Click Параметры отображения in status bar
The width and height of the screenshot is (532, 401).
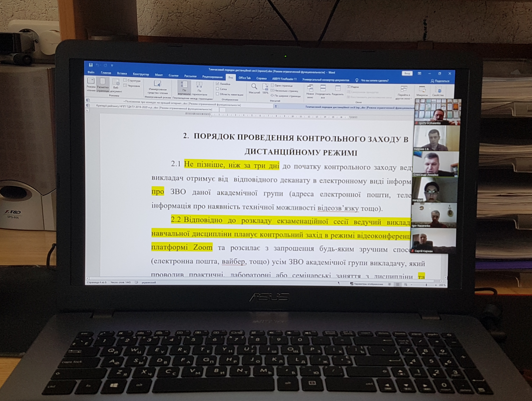pyautogui.click(x=367, y=284)
